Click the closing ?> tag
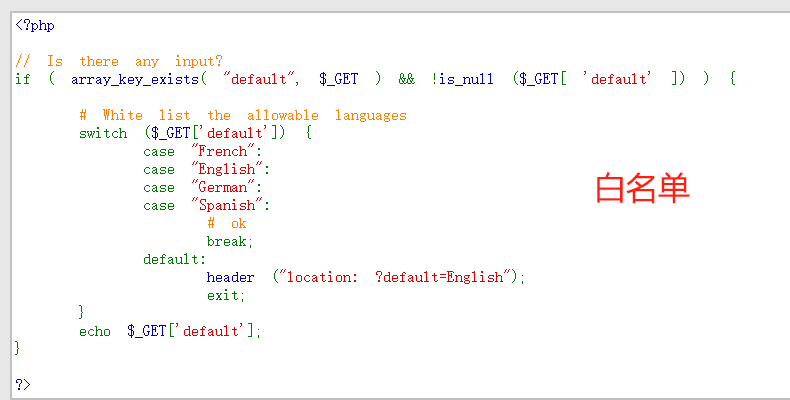Image resolution: width=790 pixels, height=400 pixels. click(23, 385)
